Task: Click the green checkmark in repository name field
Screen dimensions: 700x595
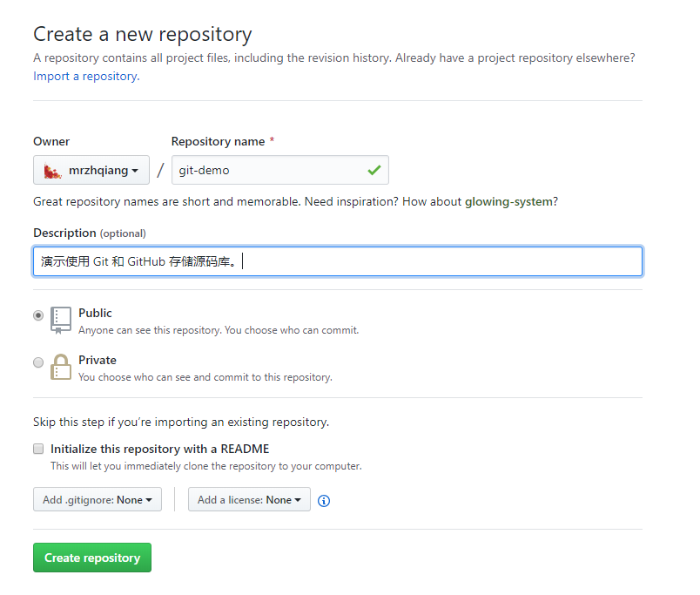Action: (x=374, y=170)
